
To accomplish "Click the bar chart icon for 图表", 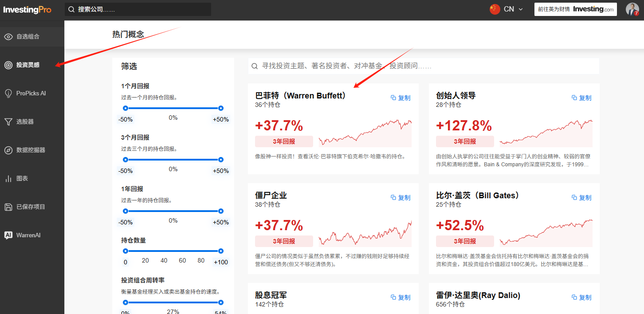I will pyautogui.click(x=8, y=179).
